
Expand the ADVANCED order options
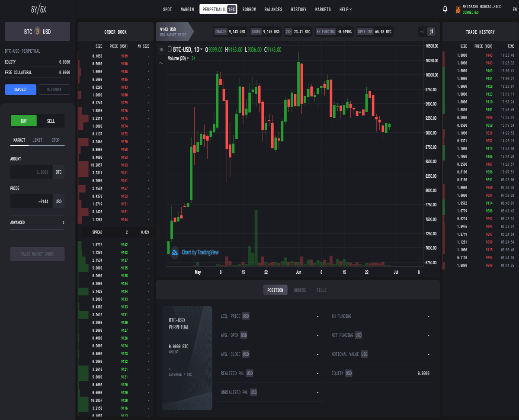click(37, 222)
